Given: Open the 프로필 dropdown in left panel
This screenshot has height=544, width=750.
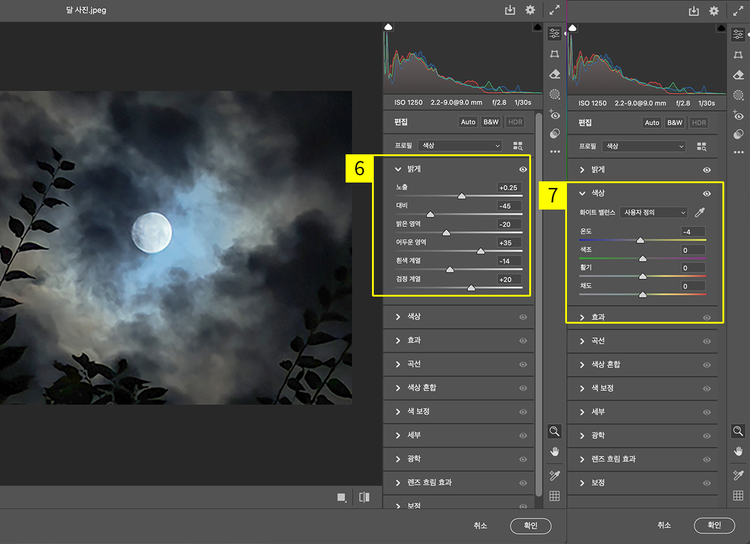Looking at the screenshot, I should (460, 145).
